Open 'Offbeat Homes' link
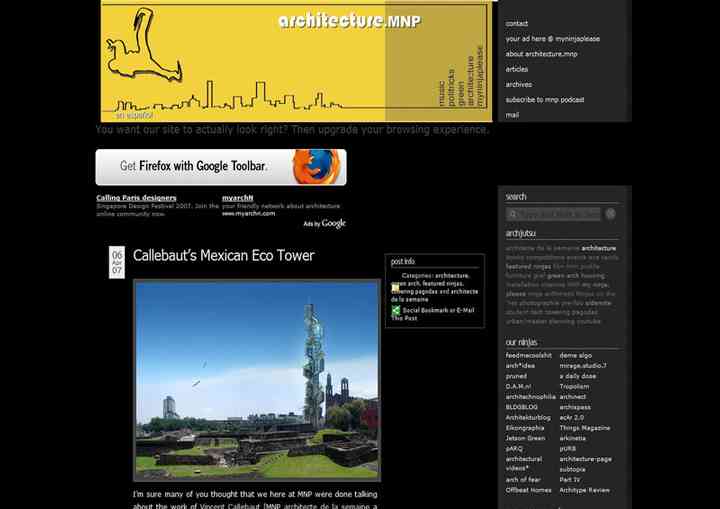Screen dimensions: 720x509 (529, 490)
